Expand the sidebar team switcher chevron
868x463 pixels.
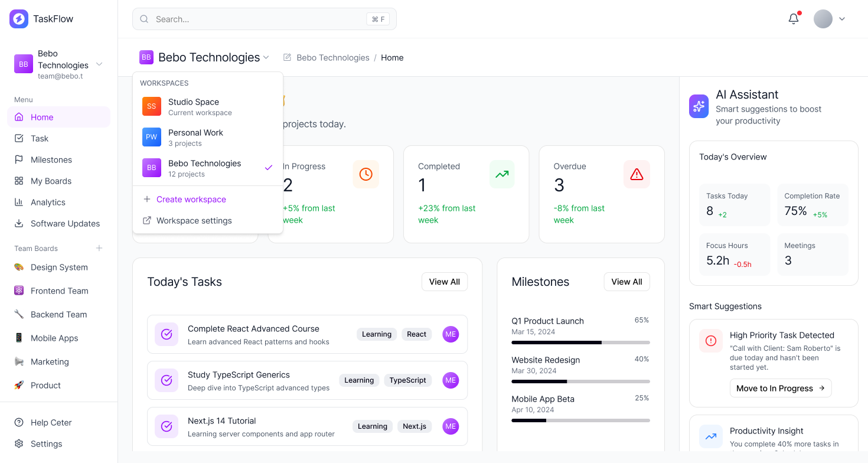99,64
